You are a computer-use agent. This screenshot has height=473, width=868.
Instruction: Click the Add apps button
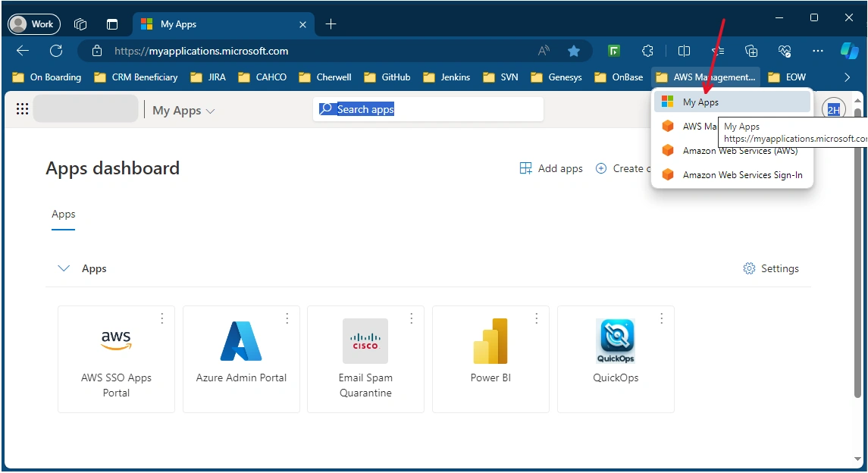coord(551,168)
